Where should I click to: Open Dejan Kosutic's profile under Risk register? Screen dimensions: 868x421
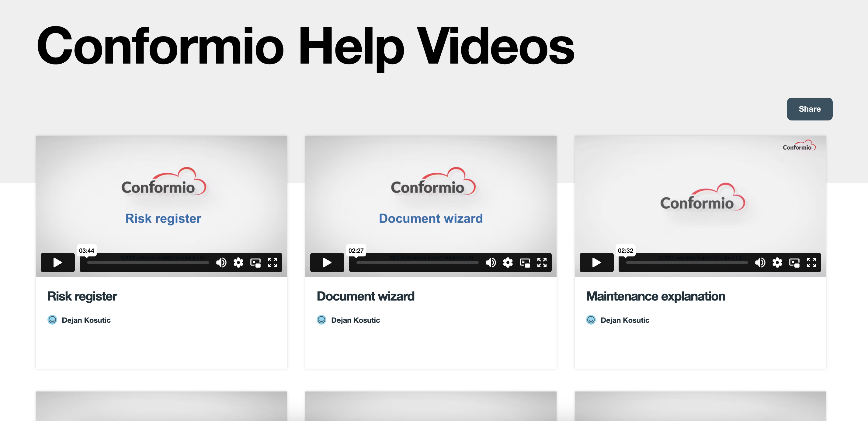(86, 320)
